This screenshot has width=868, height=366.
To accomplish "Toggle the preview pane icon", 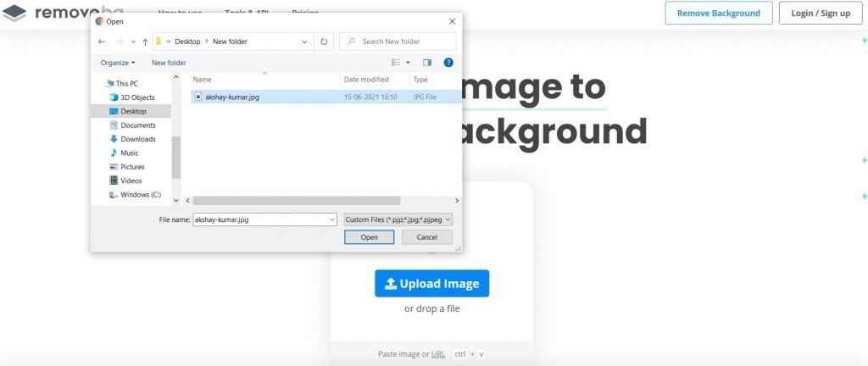I will coord(427,63).
